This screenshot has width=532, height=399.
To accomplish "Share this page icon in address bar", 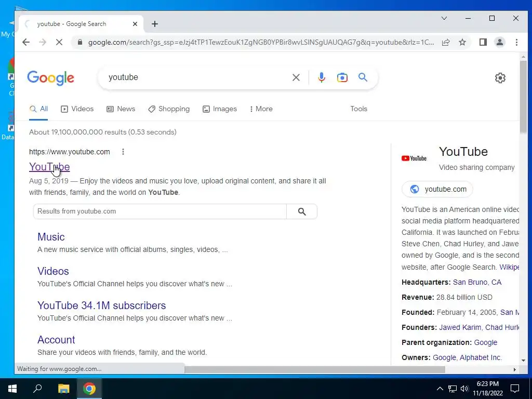I will [446, 42].
